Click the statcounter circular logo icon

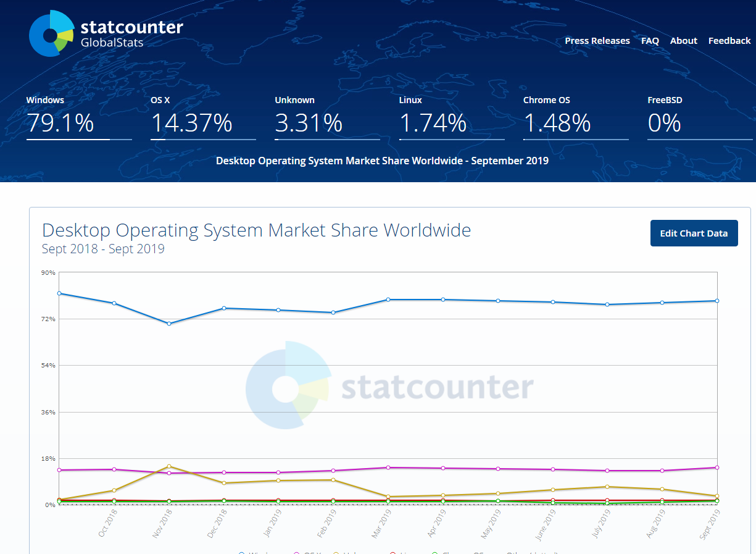pos(51,33)
